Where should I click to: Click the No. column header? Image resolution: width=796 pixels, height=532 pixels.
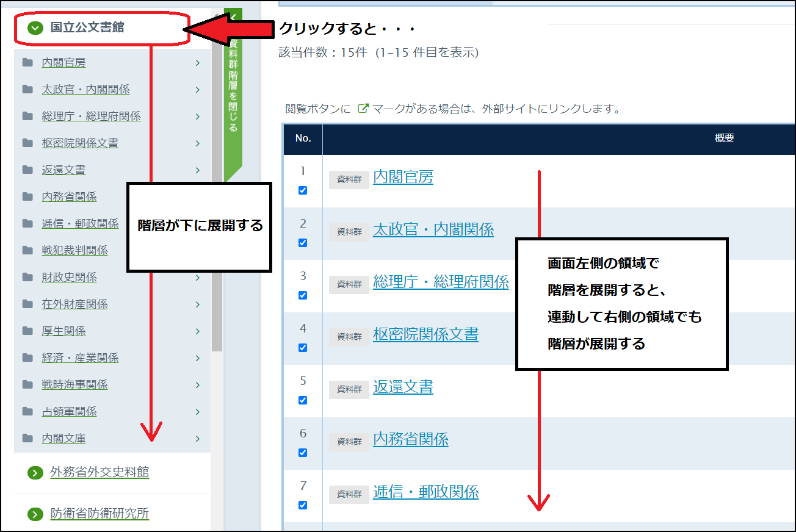tap(303, 138)
